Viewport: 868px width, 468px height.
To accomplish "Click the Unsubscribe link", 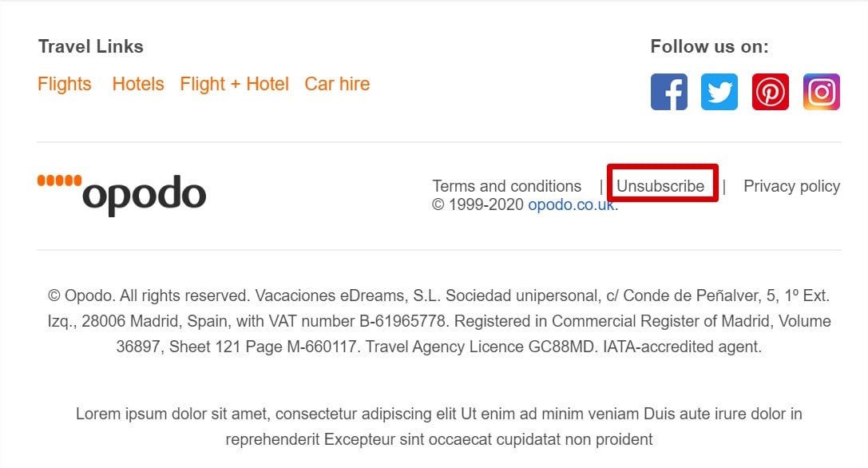I will coord(660,186).
